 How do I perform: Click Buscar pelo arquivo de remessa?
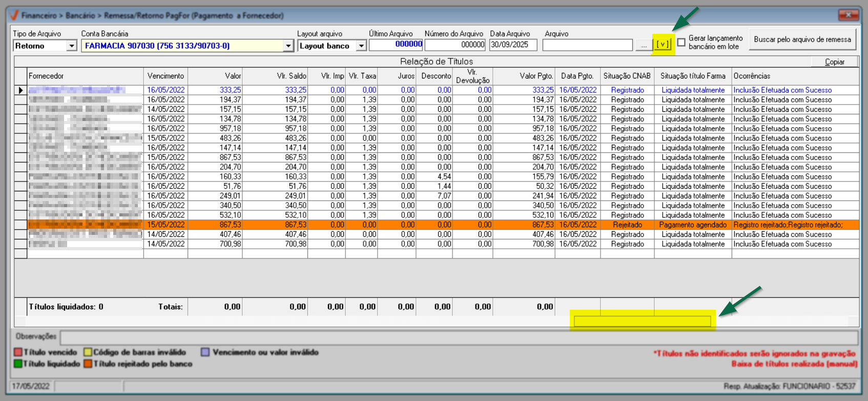(802, 39)
